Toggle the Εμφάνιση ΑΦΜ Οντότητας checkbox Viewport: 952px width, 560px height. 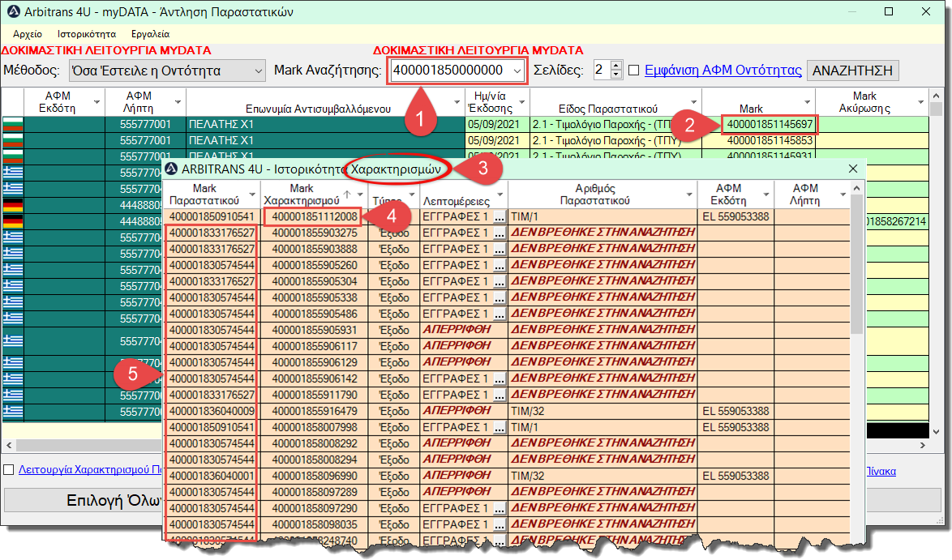coord(634,71)
